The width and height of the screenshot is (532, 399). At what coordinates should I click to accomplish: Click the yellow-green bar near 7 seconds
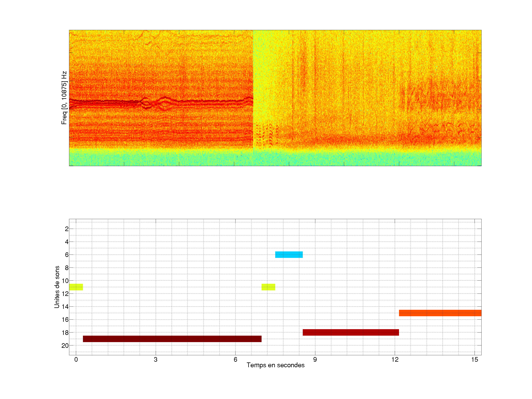(x=268, y=287)
